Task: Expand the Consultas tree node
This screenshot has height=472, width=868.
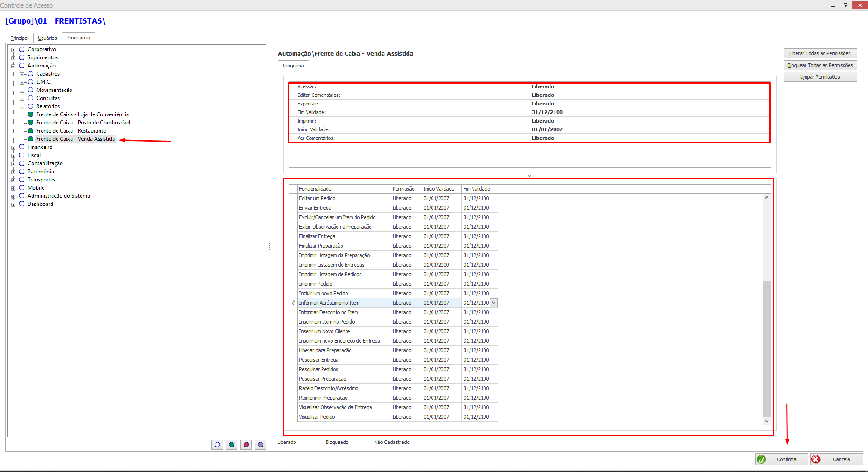Action: click(22, 99)
